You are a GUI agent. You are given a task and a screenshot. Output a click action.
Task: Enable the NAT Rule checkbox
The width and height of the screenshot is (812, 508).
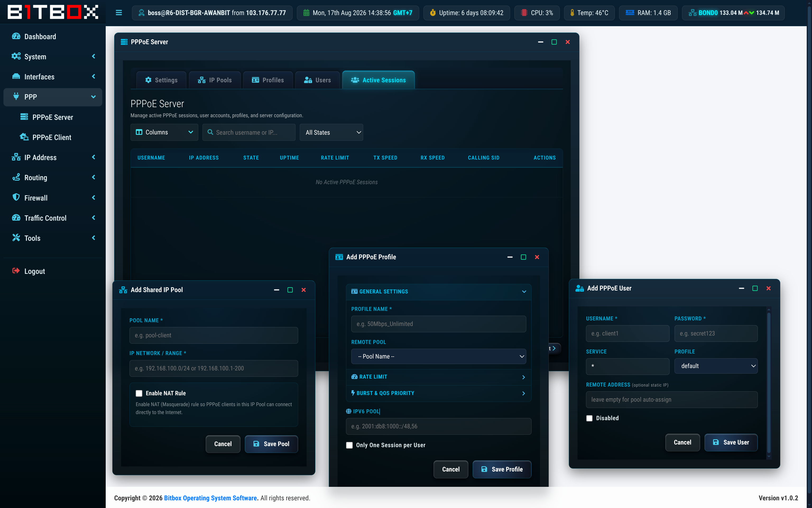tap(139, 393)
